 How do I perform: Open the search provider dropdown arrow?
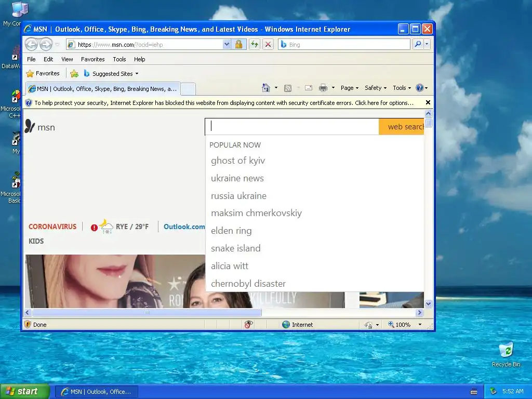427,45
